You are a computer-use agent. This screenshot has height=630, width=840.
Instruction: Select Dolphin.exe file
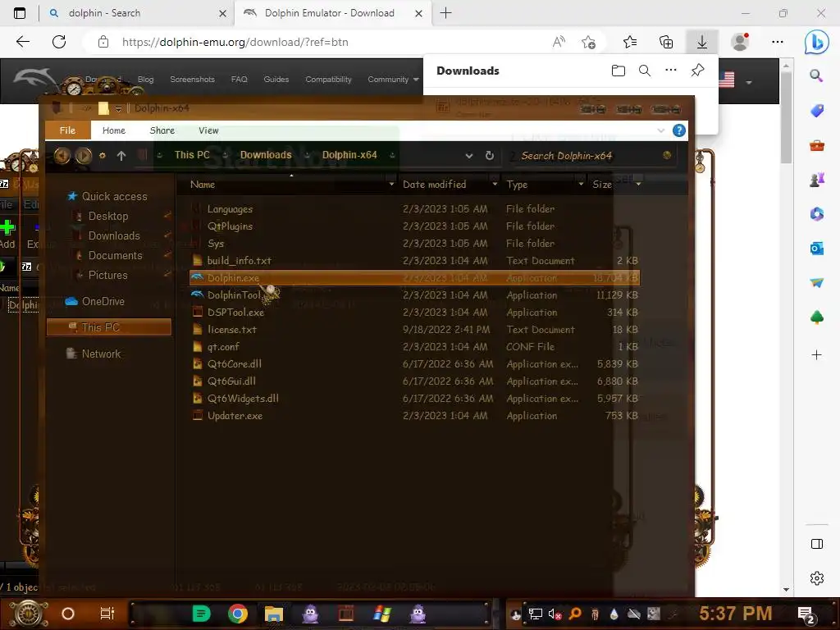(x=414, y=277)
